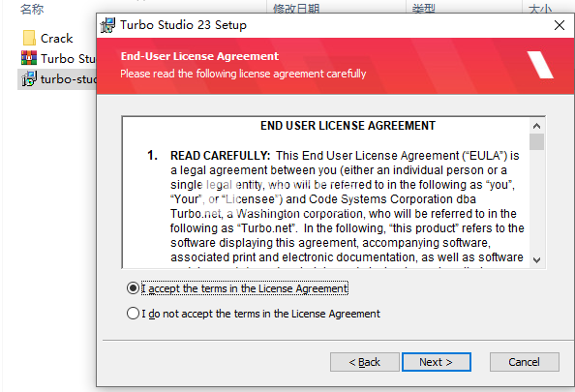575x392 pixels.
Task: Click the Crack folder icon
Action: (x=29, y=38)
